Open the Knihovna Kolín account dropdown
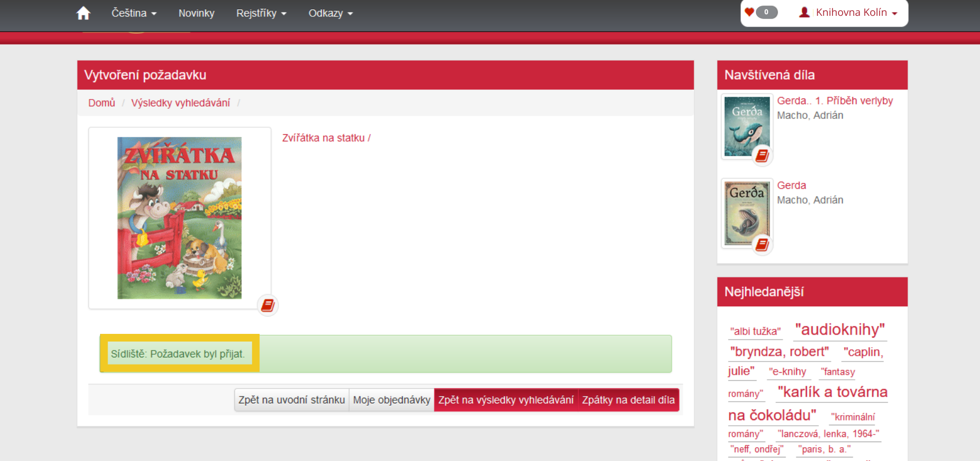Image resolution: width=980 pixels, height=461 pixels. coord(856,12)
